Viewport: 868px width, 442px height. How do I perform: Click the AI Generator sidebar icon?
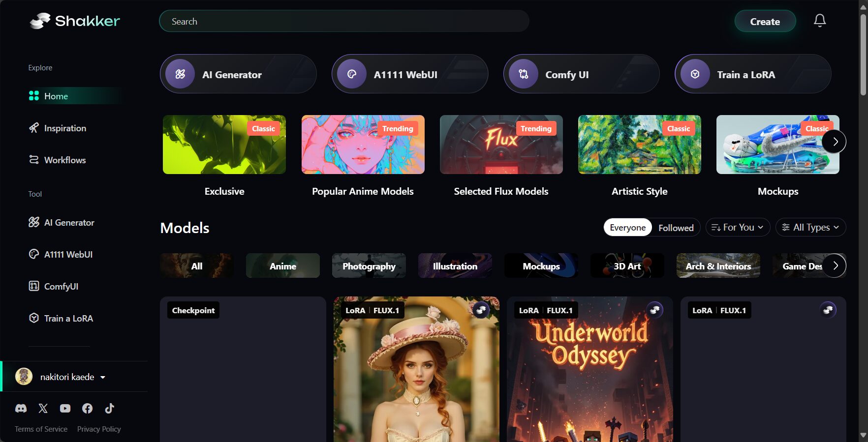(34, 222)
